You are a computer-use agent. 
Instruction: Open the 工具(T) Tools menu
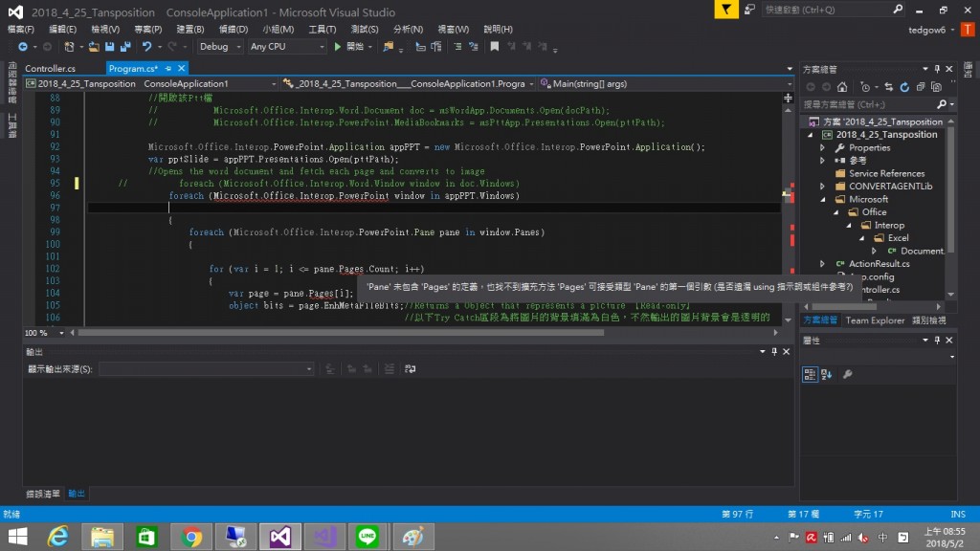pyautogui.click(x=322, y=30)
